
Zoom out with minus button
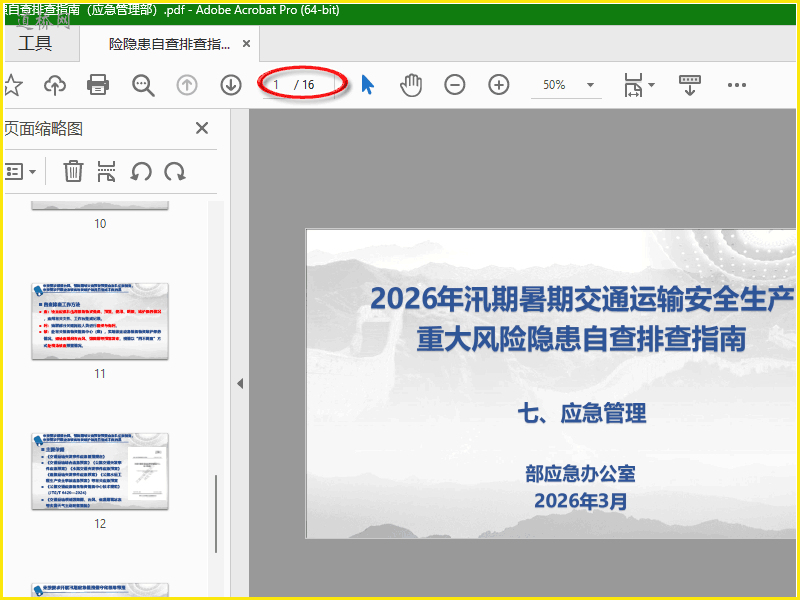tap(455, 85)
